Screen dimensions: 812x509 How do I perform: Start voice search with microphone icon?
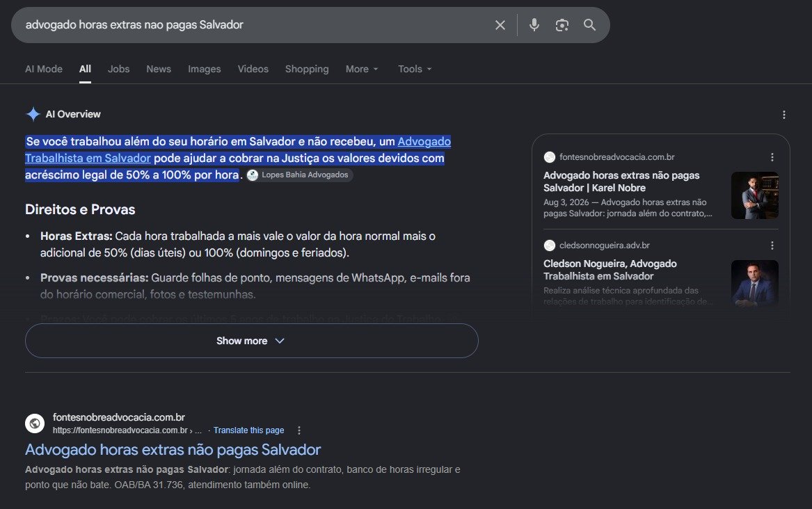[534, 25]
